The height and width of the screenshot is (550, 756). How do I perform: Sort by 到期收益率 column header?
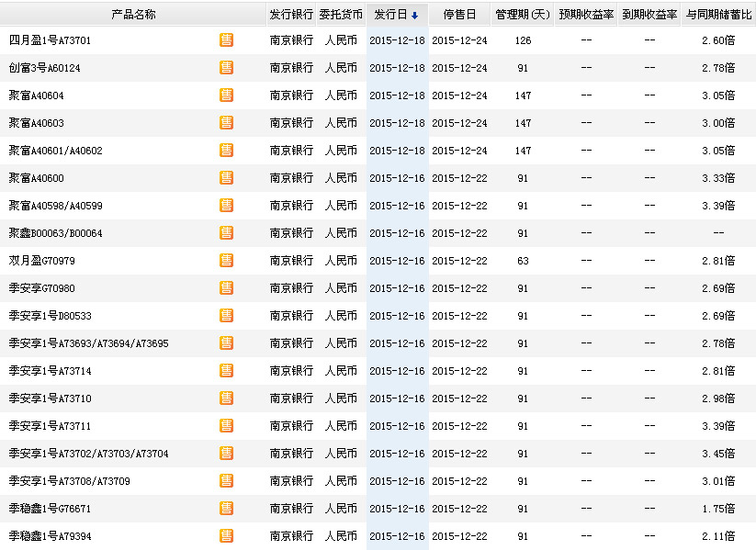pyautogui.click(x=649, y=15)
